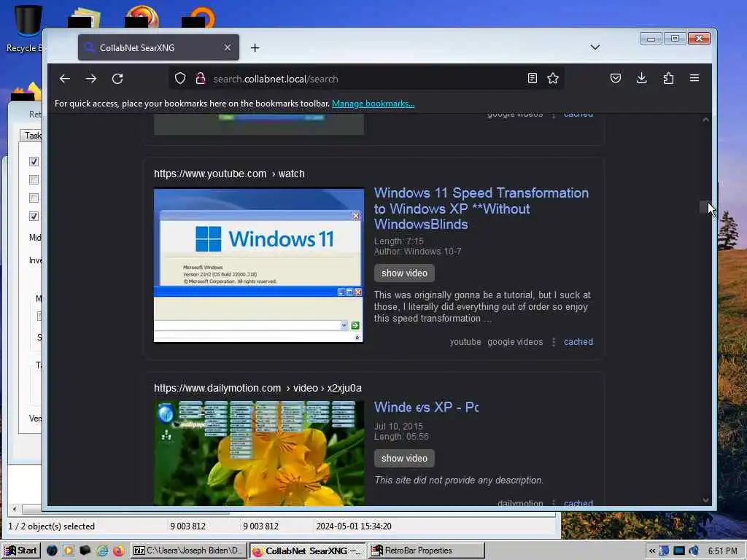Open cached link of dailymotion result
Image resolution: width=747 pixels, height=560 pixels.
pyautogui.click(x=578, y=503)
